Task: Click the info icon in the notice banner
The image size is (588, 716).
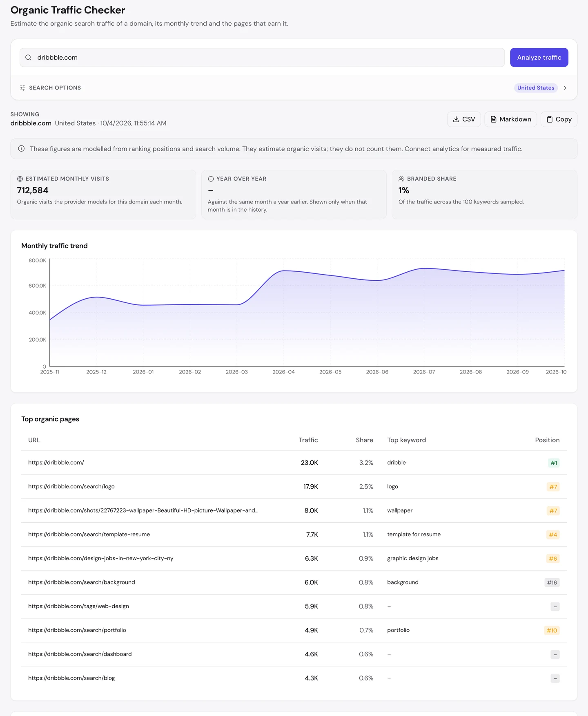Action: [x=21, y=149]
